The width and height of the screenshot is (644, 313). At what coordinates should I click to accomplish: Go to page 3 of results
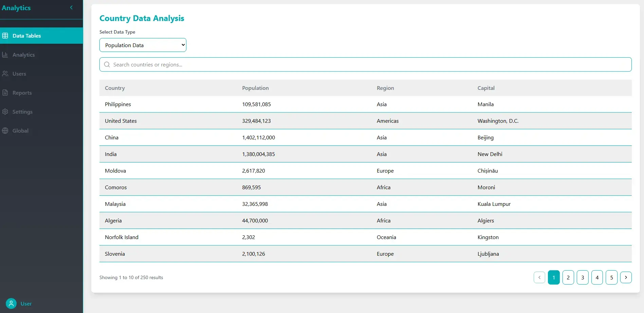[583, 277]
